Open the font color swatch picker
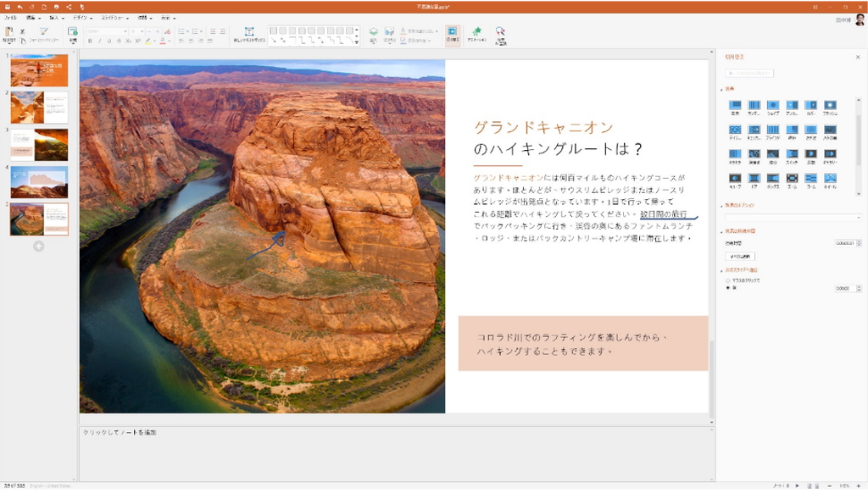The width and height of the screenshot is (868, 493). [x=170, y=41]
